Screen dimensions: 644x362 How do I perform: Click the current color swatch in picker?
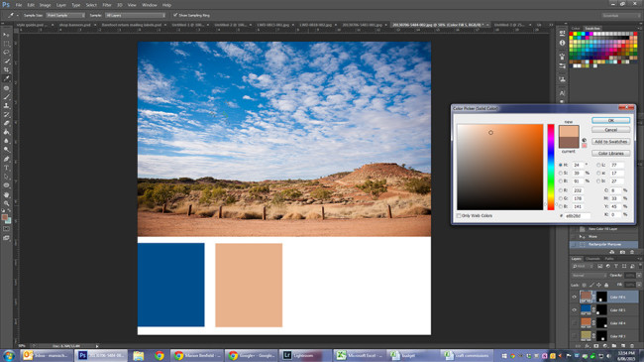pos(569,143)
